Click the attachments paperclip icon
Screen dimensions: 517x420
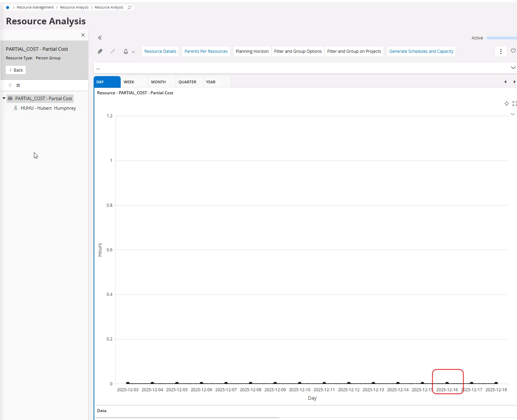[100, 51]
